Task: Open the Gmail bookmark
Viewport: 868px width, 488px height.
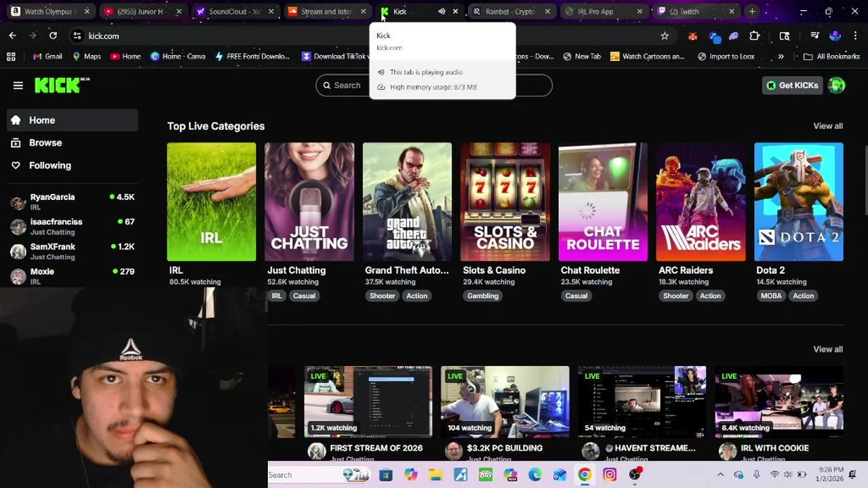Action: pyautogui.click(x=47, y=56)
